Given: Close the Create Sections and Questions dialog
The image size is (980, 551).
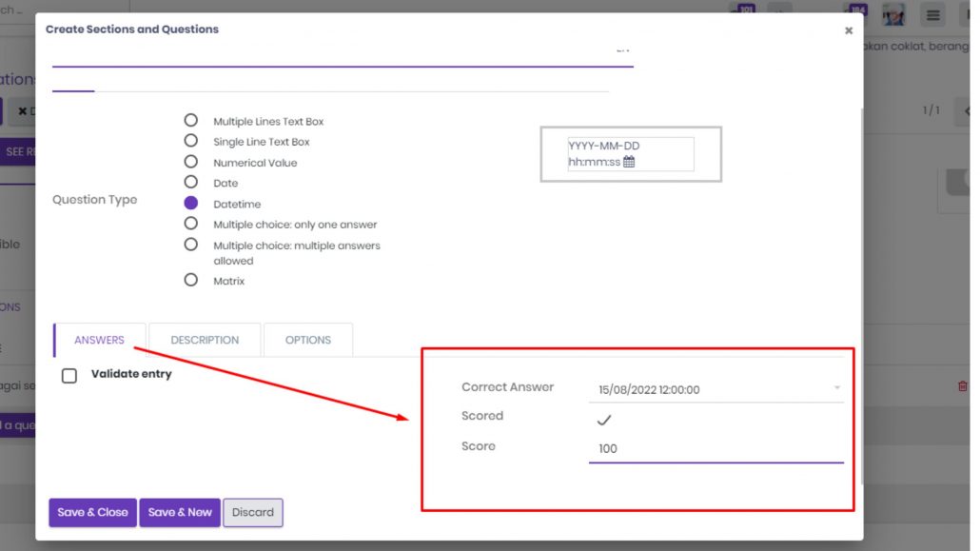Looking at the screenshot, I should coord(848,30).
